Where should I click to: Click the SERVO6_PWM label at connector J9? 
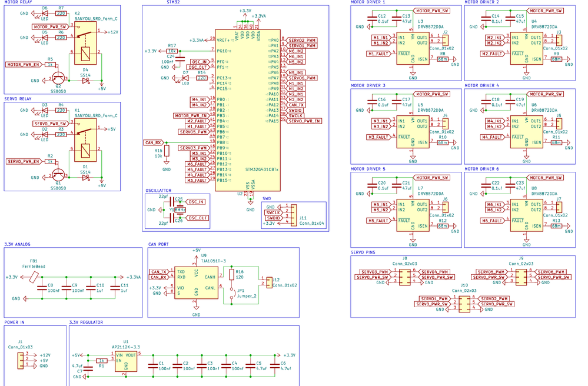[551, 272]
